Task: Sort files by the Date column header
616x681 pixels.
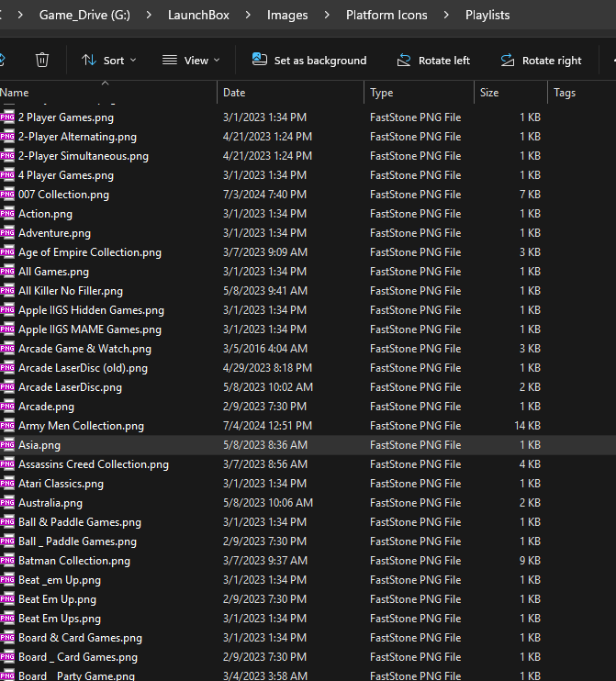Action: coord(234,93)
